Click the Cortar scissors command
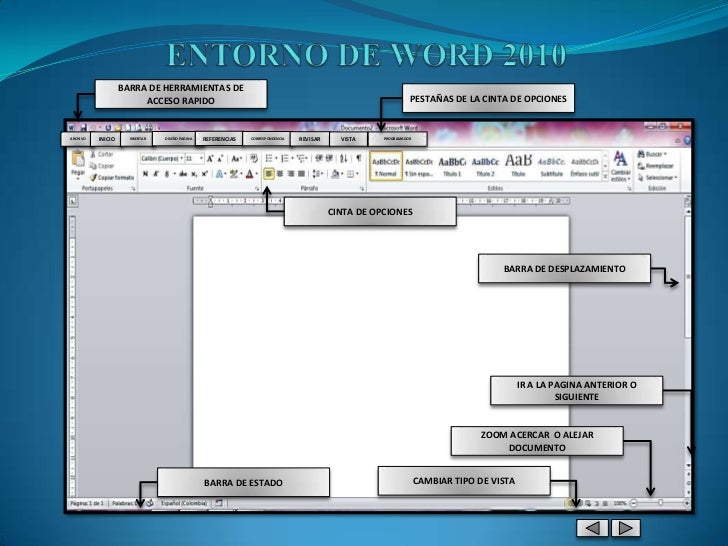Viewport: 728px width, 546px height. [x=102, y=154]
